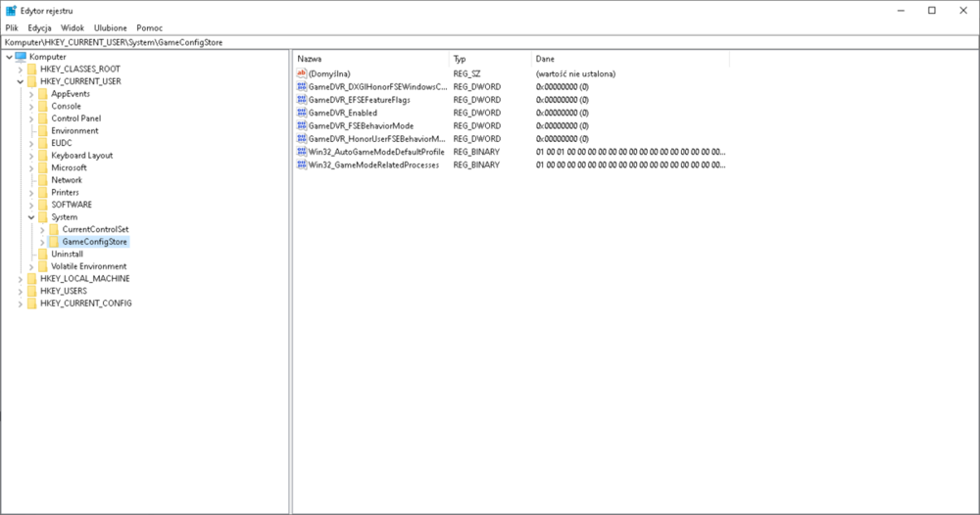Click the GameDVR_FSEBehaviorMode DWORD icon
This screenshot has height=515, width=980.
click(301, 126)
